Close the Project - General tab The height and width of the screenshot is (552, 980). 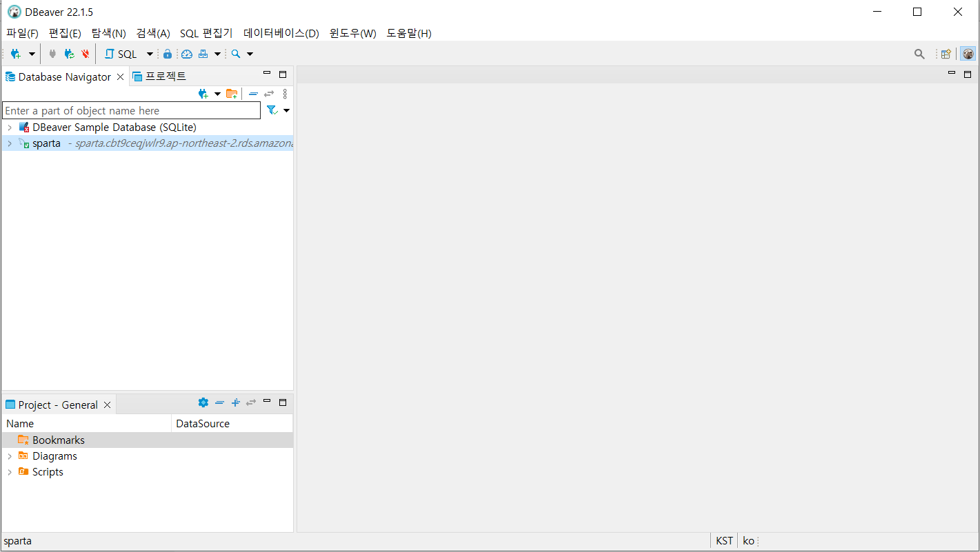107,405
